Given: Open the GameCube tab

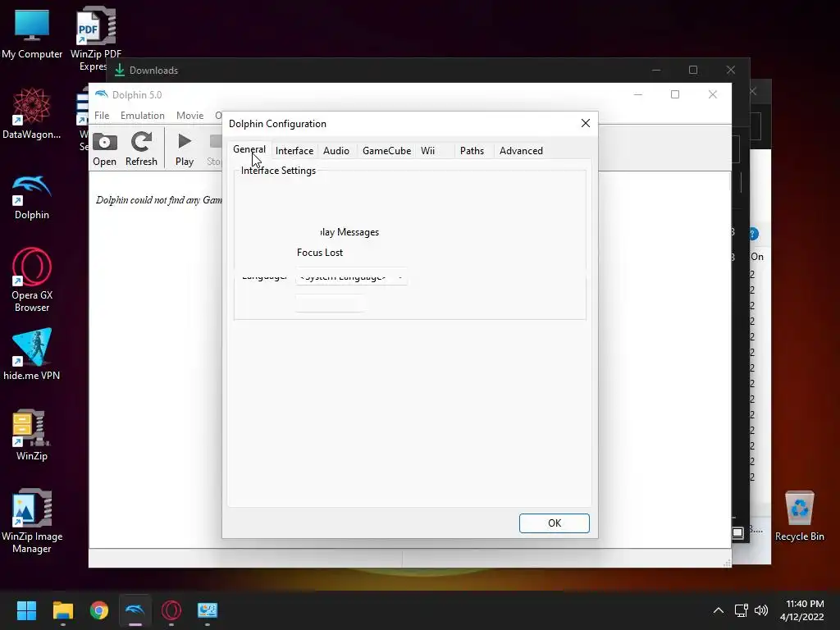Looking at the screenshot, I should [386, 151].
